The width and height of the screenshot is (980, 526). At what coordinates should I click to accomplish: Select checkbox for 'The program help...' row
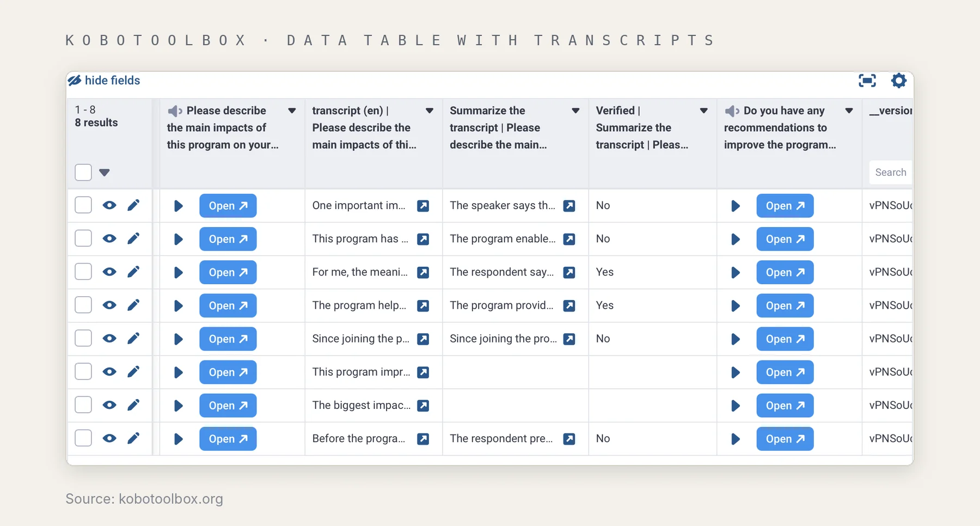coord(83,305)
